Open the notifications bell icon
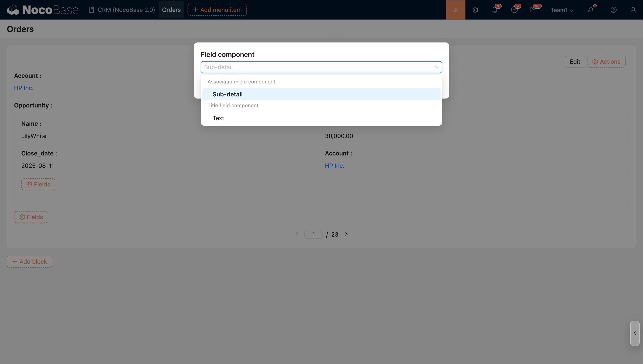643x364 pixels. [x=495, y=10]
